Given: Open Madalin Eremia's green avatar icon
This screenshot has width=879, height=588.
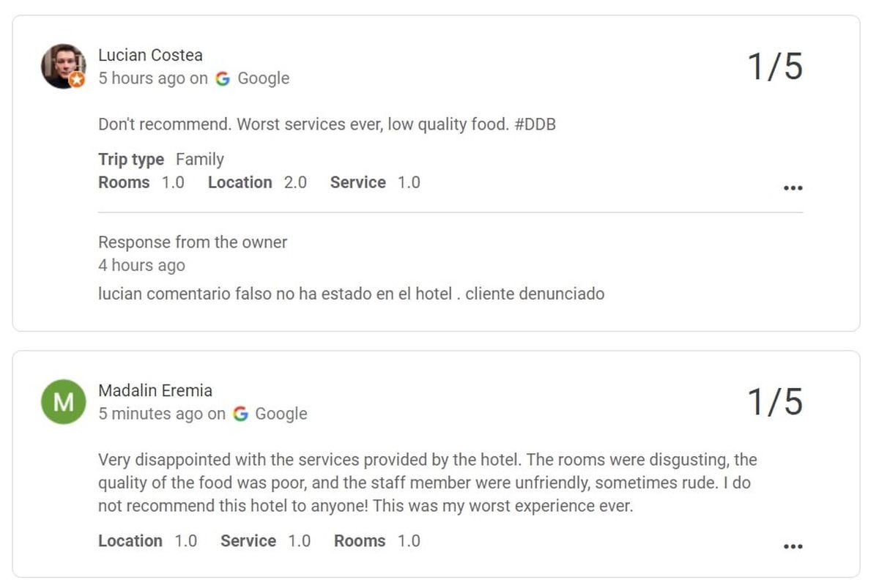Looking at the screenshot, I should 62,402.
